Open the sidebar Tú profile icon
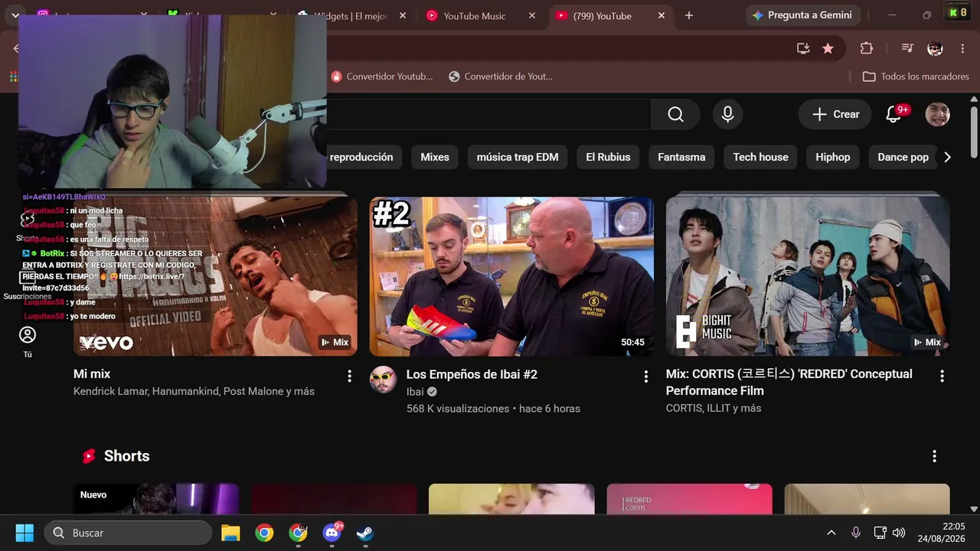Viewport: 980px width, 551px height. tap(28, 335)
